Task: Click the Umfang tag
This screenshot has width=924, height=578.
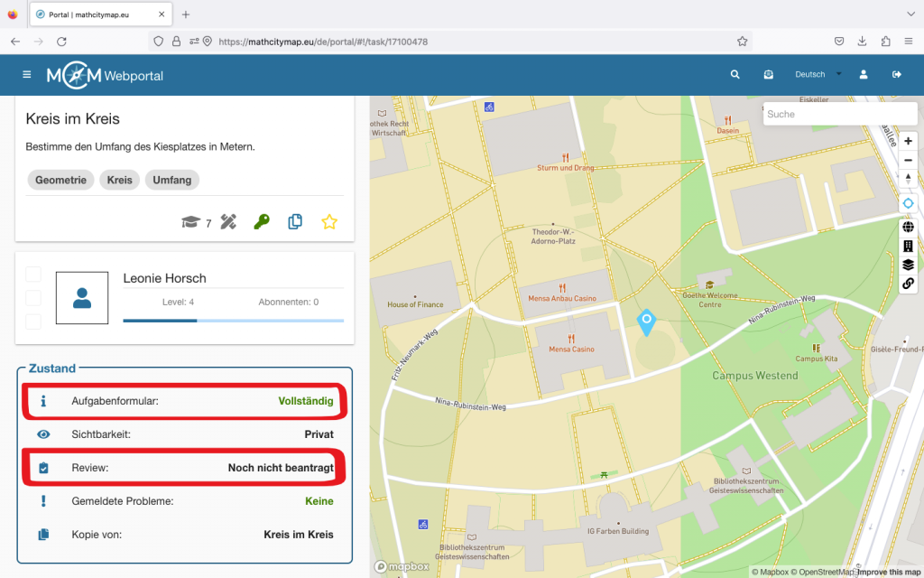Action: pos(171,180)
